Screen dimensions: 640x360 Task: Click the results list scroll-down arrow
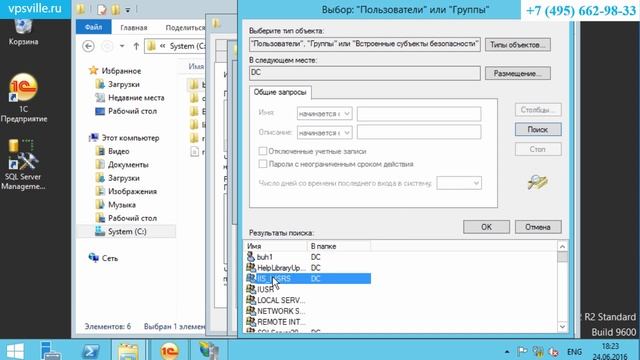point(562,327)
